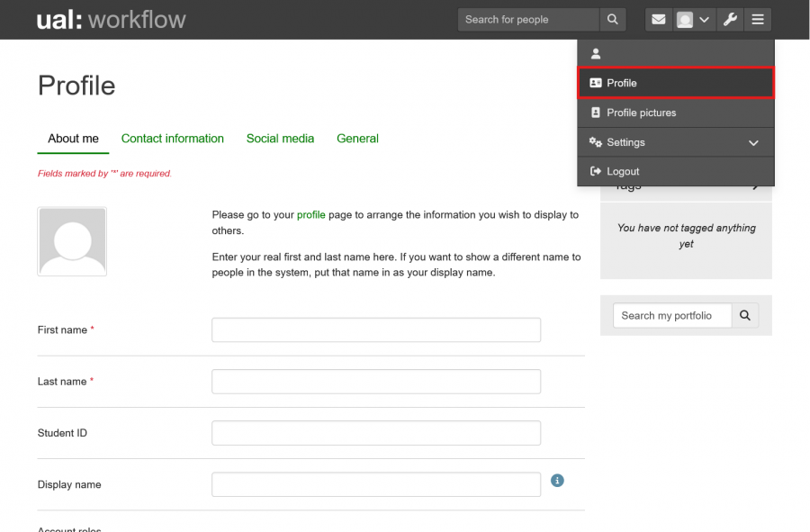Viewport: 810px width, 532px height.
Task: Follow the profile link in the instructions
Action: click(x=310, y=215)
